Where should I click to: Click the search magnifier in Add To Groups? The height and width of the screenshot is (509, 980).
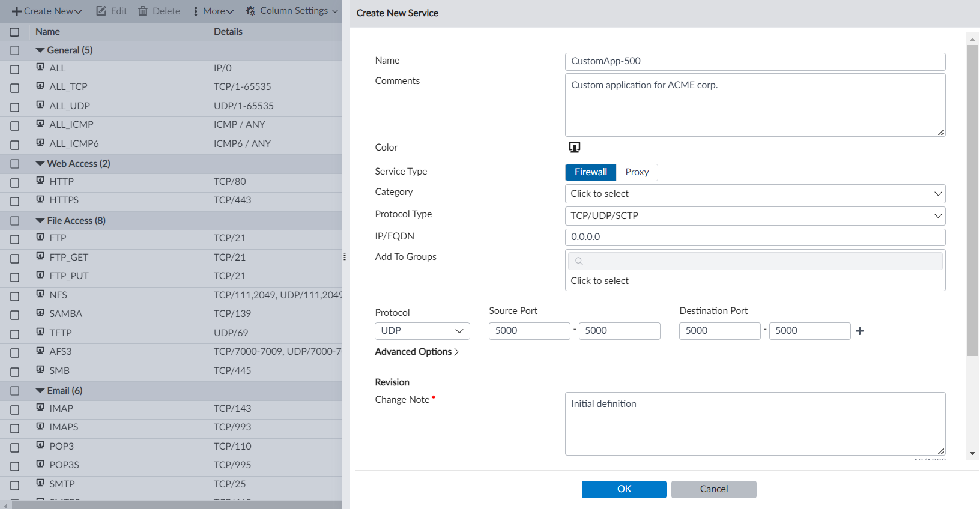pyautogui.click(x=579, y=261)
